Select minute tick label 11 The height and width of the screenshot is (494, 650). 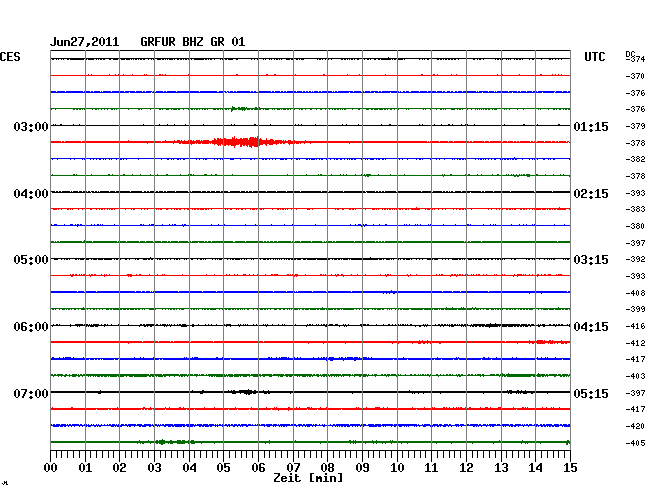coord(431,468)
